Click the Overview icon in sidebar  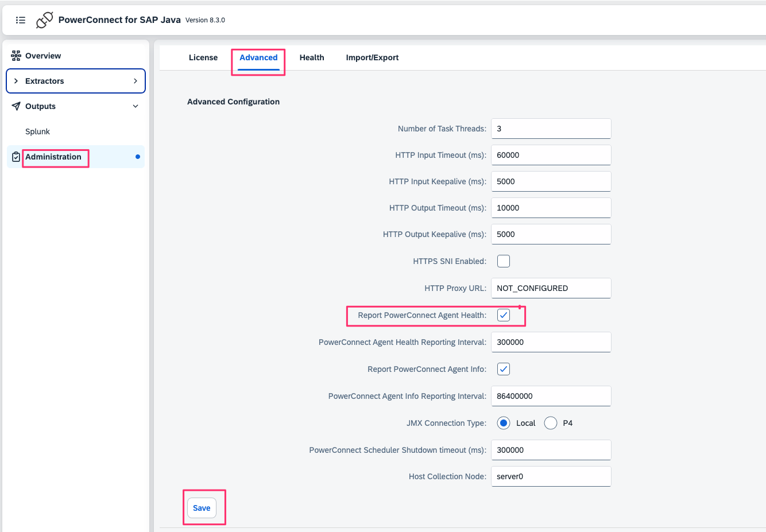click(16, 56)
